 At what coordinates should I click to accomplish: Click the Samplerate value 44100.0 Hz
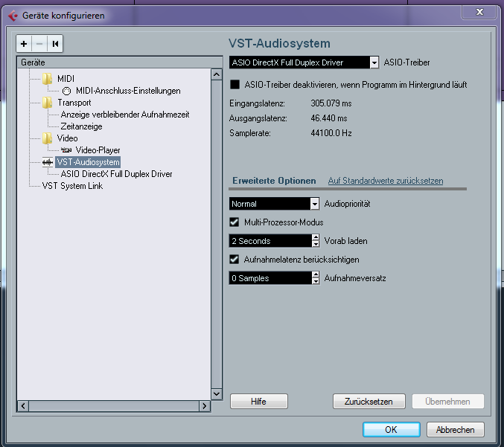[331, 133]
